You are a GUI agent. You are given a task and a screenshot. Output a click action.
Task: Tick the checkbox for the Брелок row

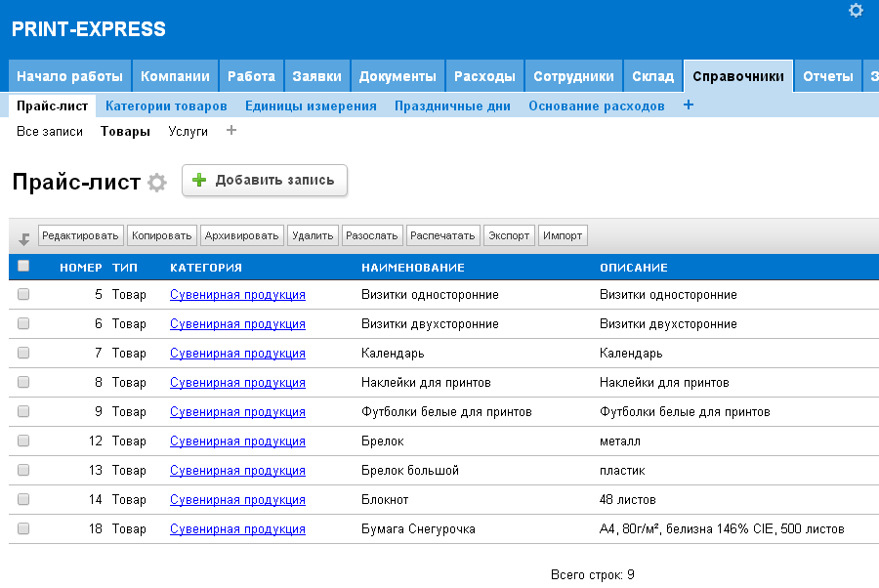(x=23, y=441)
